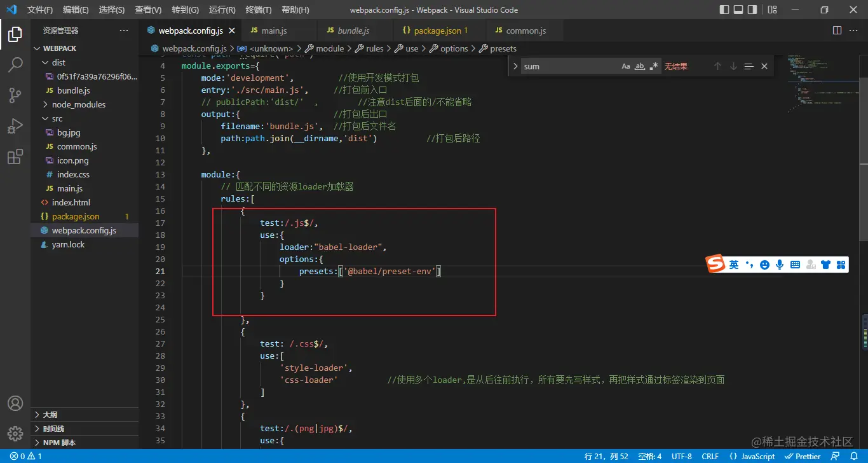Close the webpack.config.js tab

(232, 31)
